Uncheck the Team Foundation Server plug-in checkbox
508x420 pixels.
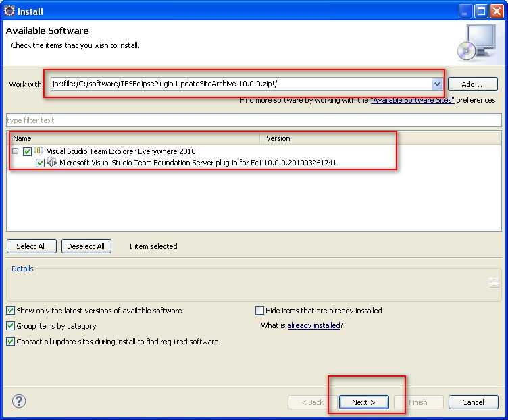(40, 163)
